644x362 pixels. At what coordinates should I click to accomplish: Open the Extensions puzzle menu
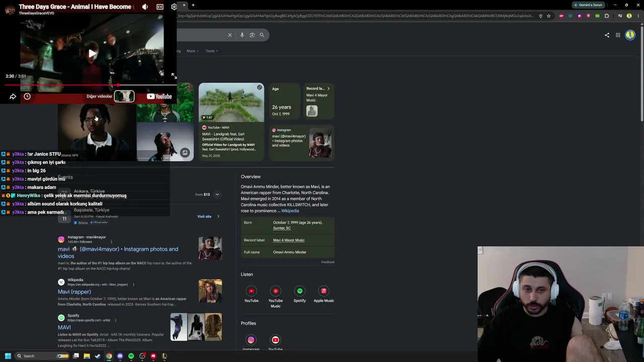point(607,16)
